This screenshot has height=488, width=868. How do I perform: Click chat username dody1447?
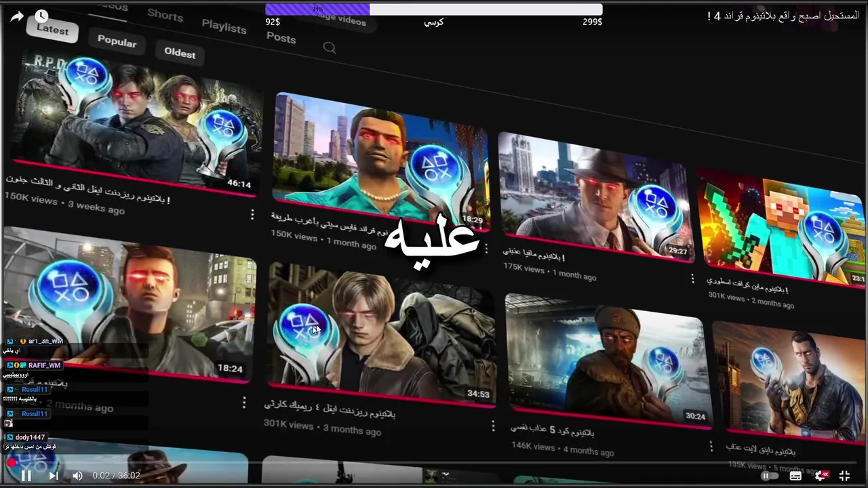click(x=30, y=438)
